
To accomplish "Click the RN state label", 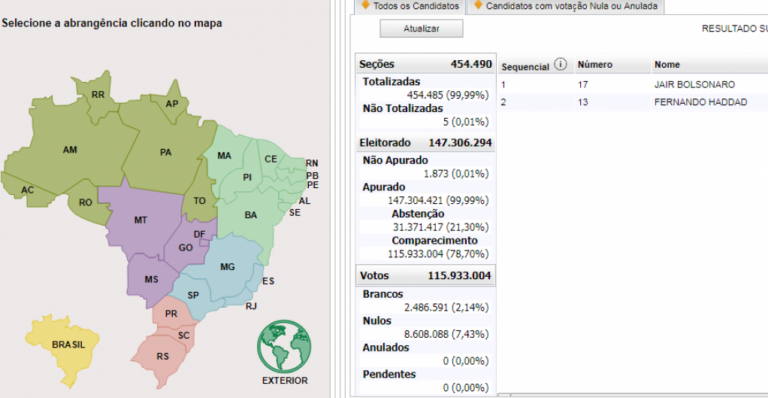I will pyautogui.click(x=312, y=163).
